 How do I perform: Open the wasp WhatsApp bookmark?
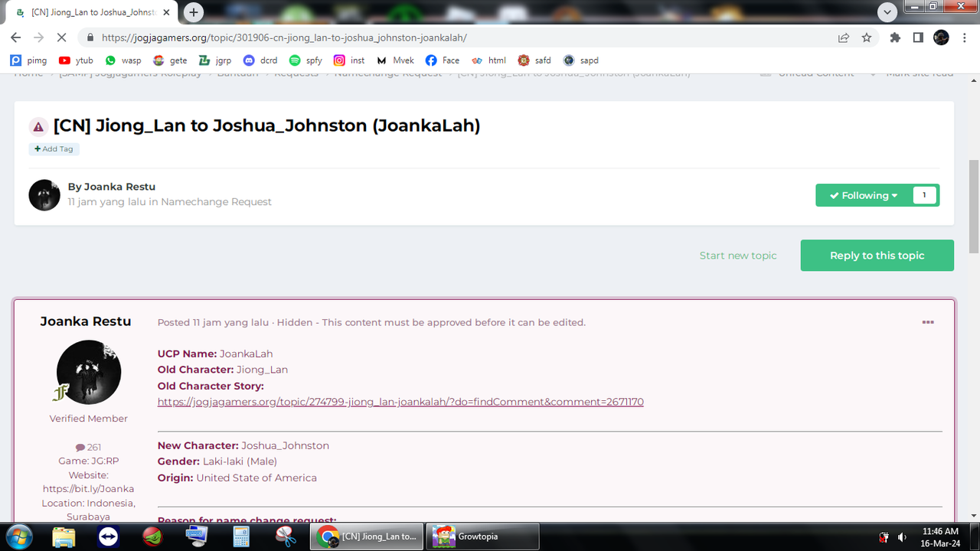tap(123, 60)
